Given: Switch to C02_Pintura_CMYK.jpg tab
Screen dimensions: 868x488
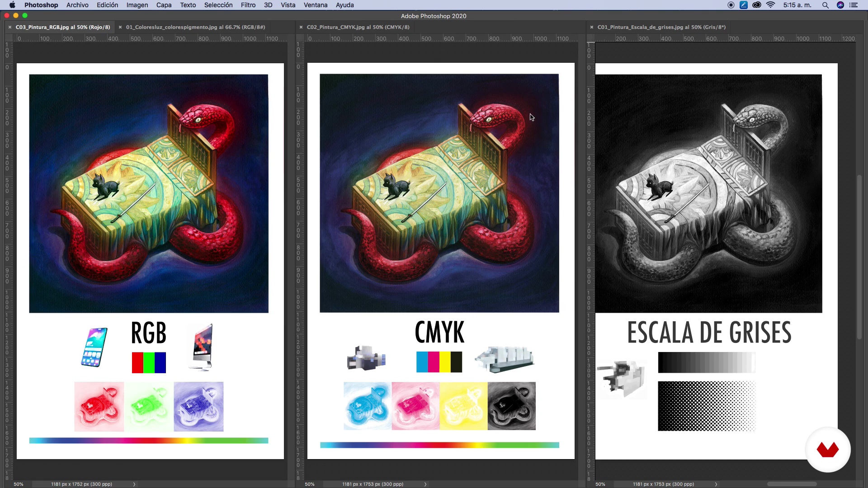Looking at the screenshot, I should pyautogui.click(x=358, y=27).
